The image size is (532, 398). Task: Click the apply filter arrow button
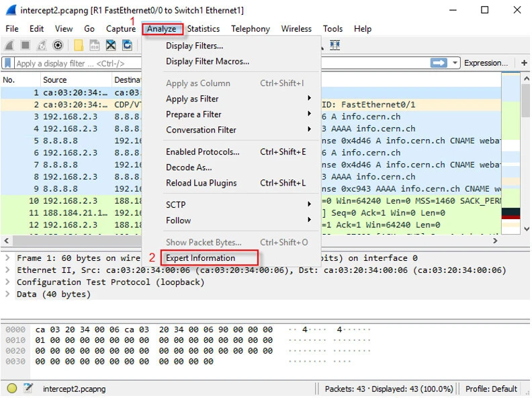pos(439,63)
